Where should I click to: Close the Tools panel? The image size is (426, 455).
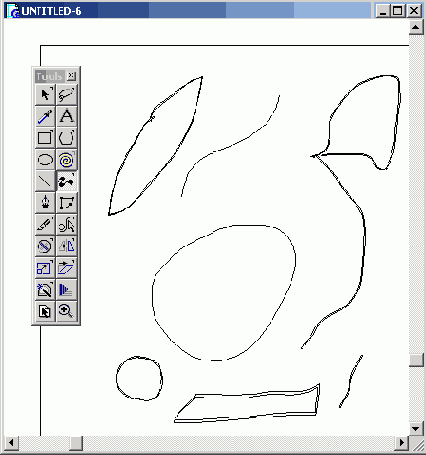[71, 76]
